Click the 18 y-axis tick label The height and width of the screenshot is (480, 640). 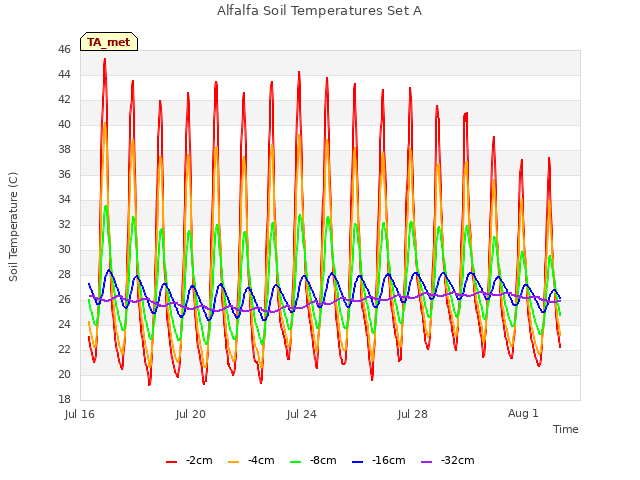pyautogui.click(x=64, y=399)
